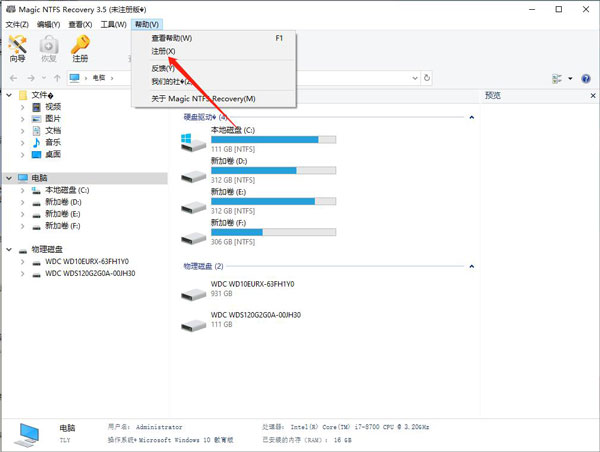Click the 预览 panel title
Viewport: 600px width, 452px height.
point(492,95)
